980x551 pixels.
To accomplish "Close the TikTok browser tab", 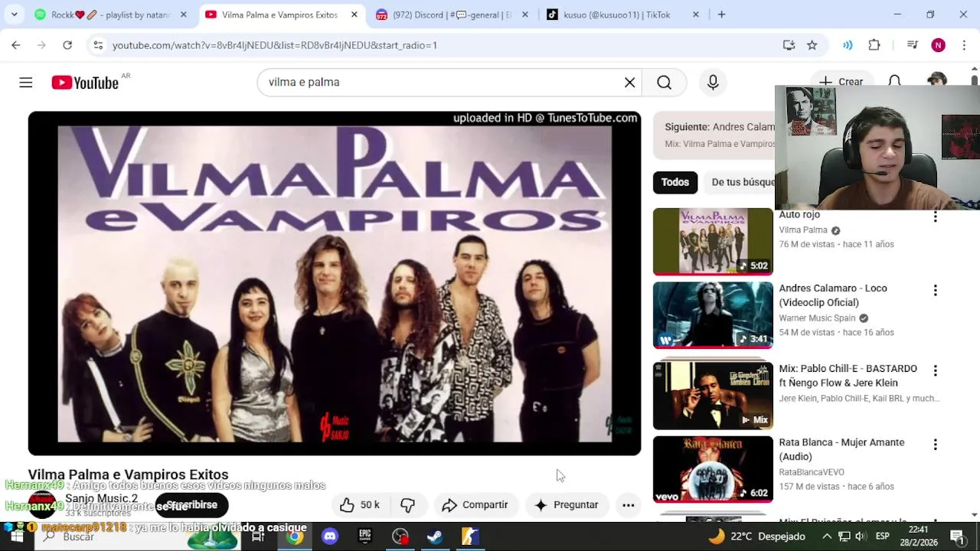I will [x=695, y=15].
